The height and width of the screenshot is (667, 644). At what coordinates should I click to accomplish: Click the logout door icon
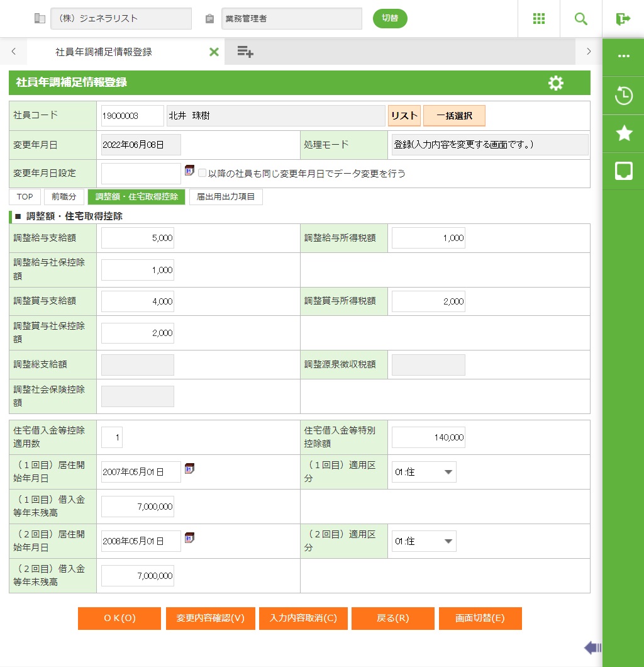tap(623, 19)
